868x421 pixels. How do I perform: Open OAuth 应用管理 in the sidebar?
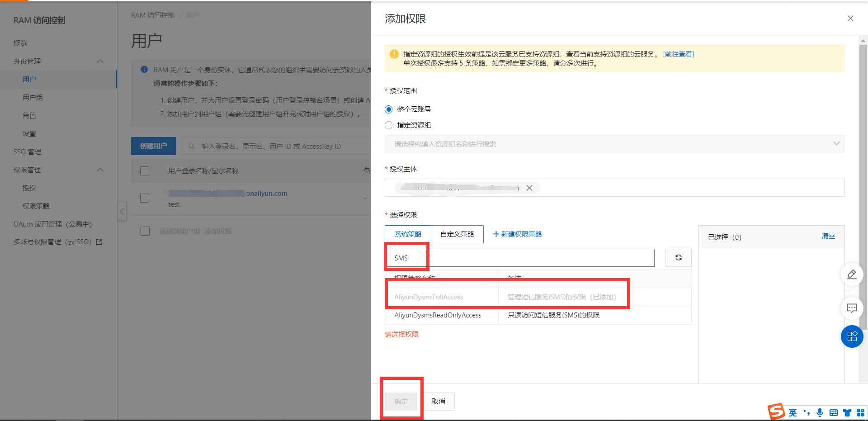[52, 224]
